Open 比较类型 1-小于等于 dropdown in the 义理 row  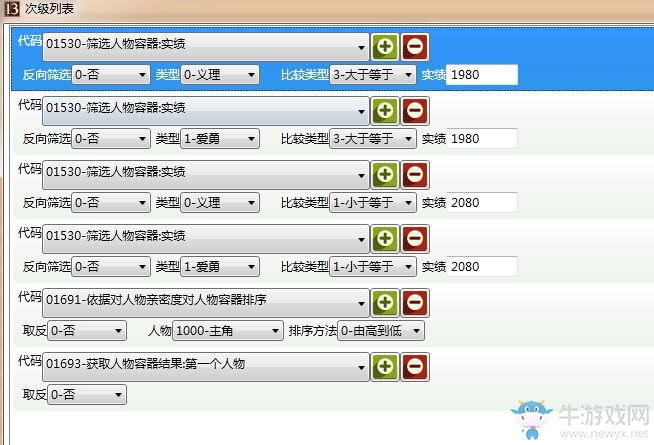(x=373, y=203)
